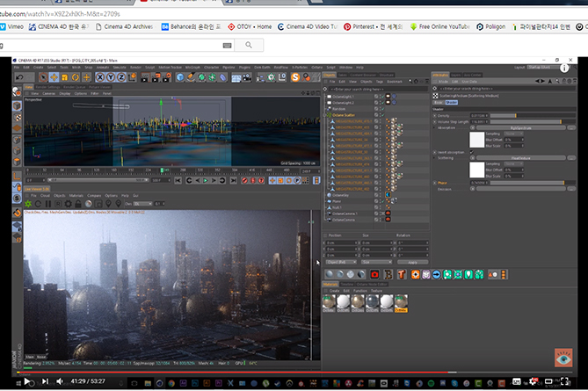Click OctaneCamera.1 red camera tag
588x391 pixels.
click(x=388, y=214)
